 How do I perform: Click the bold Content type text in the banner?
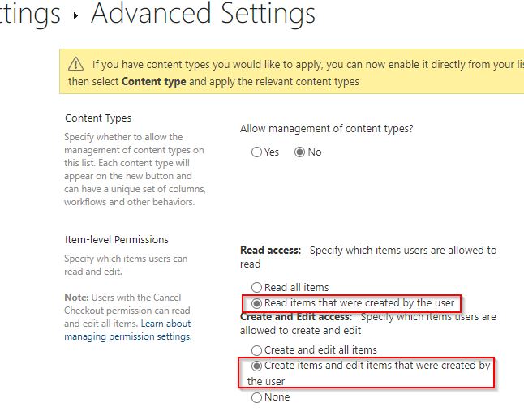coord(153,81)
